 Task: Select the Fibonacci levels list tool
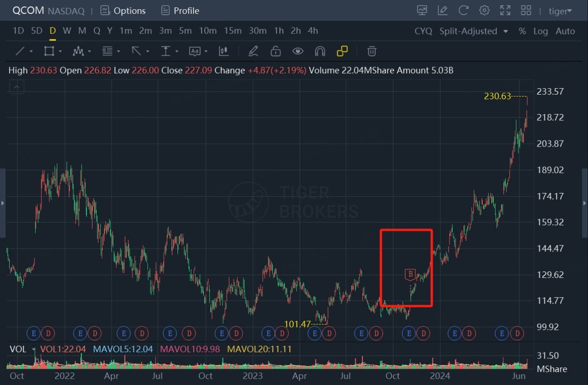coord(107,51)
